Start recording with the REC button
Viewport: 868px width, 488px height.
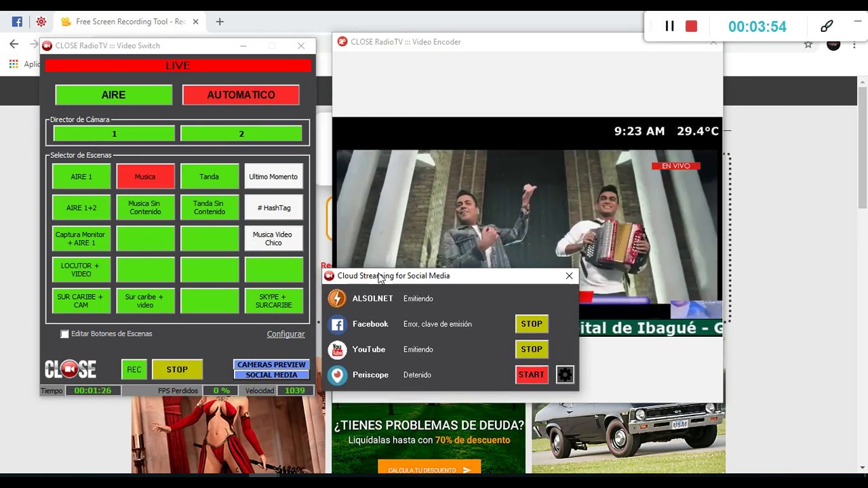coord(134,369)
